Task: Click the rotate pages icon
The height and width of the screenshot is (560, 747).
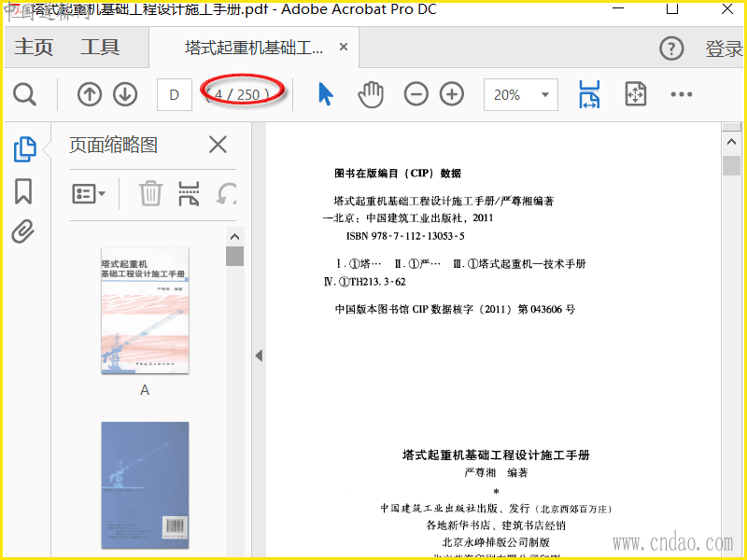Action: pos(226,194)
